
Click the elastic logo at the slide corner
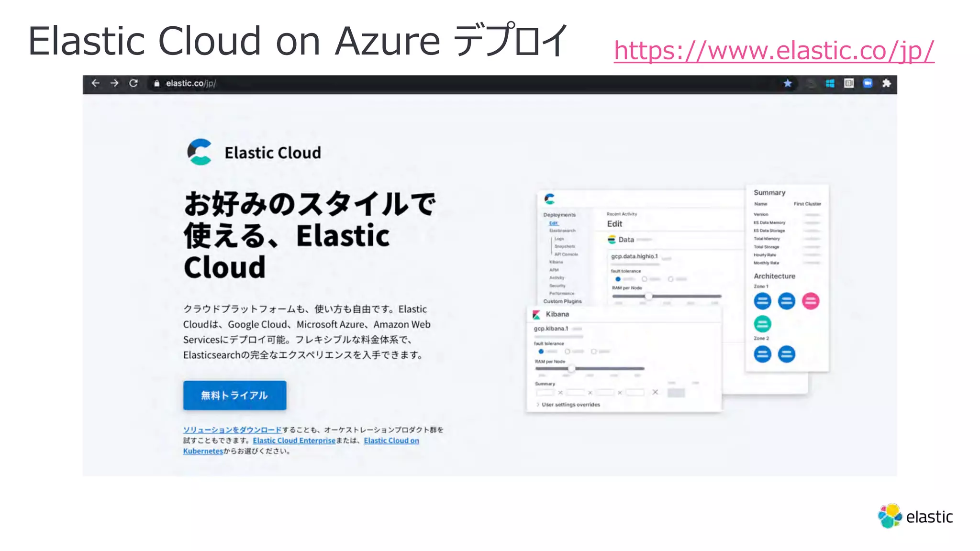pos(915,516)
